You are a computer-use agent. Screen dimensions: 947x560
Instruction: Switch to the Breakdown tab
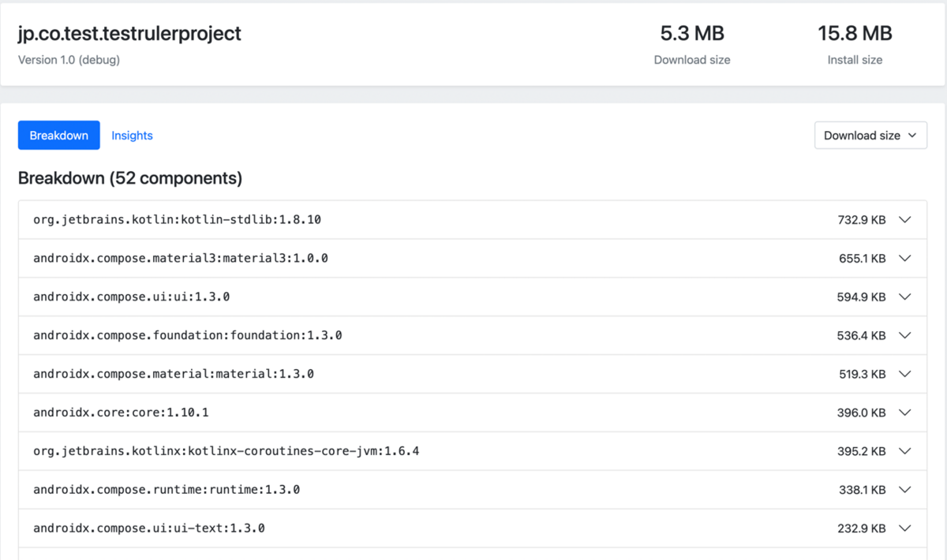pyautogui.click(x=59, y=136)
